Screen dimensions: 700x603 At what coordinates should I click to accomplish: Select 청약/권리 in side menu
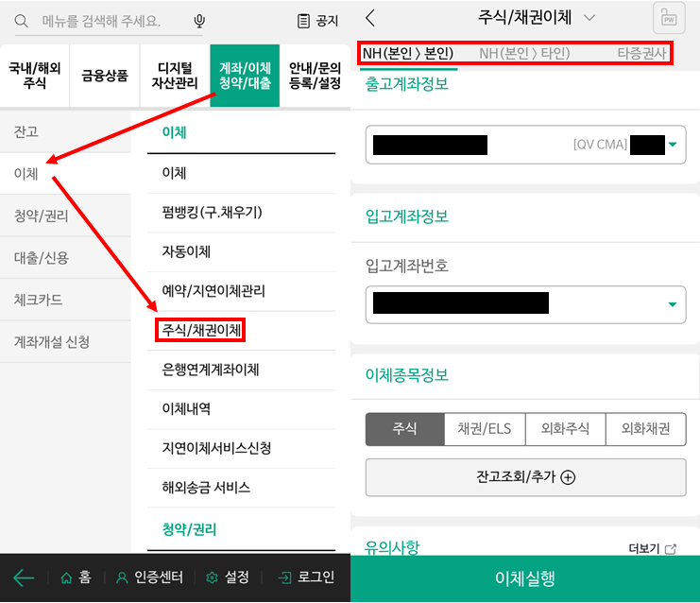pyautogui.click(x=65, y=215)
